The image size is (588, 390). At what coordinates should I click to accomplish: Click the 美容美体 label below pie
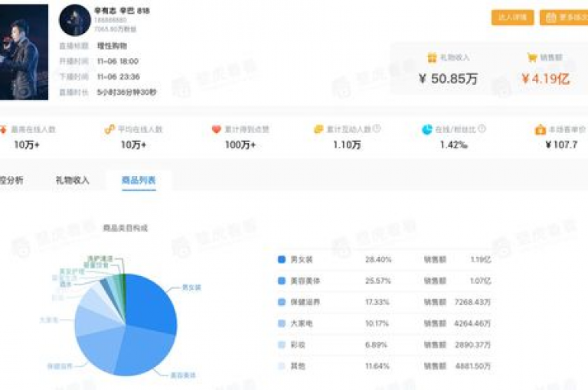[183, 375]
